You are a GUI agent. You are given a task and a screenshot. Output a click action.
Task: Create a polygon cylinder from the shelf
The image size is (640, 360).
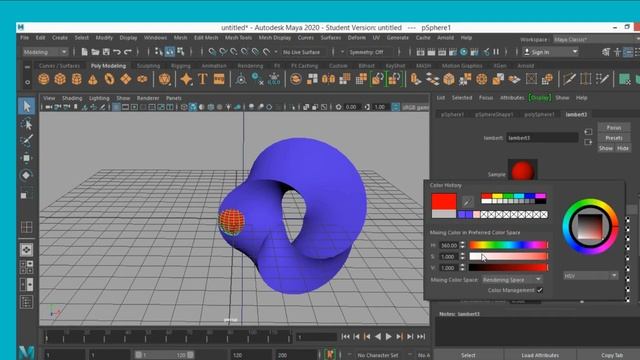(77, 79)
